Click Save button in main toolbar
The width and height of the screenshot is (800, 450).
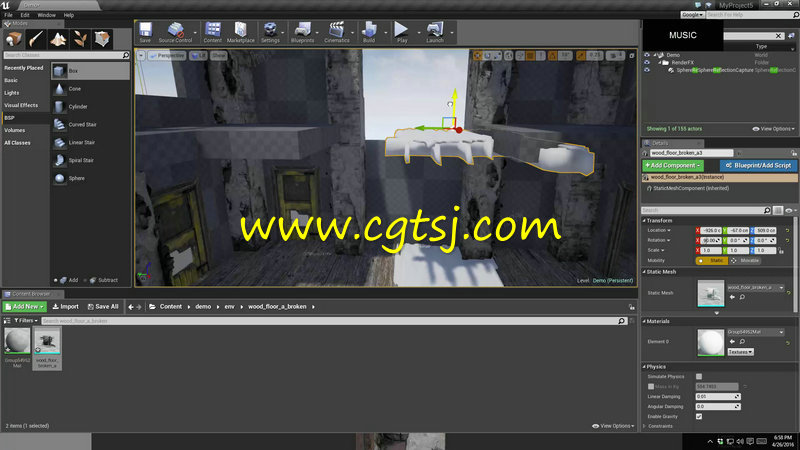(x=145, y=32)
